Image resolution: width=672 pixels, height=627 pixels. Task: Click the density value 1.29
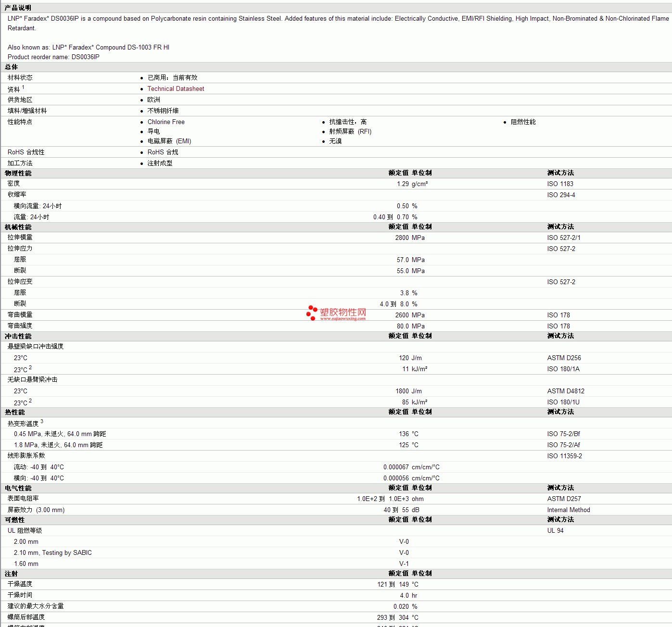click(x=403, y=184)
